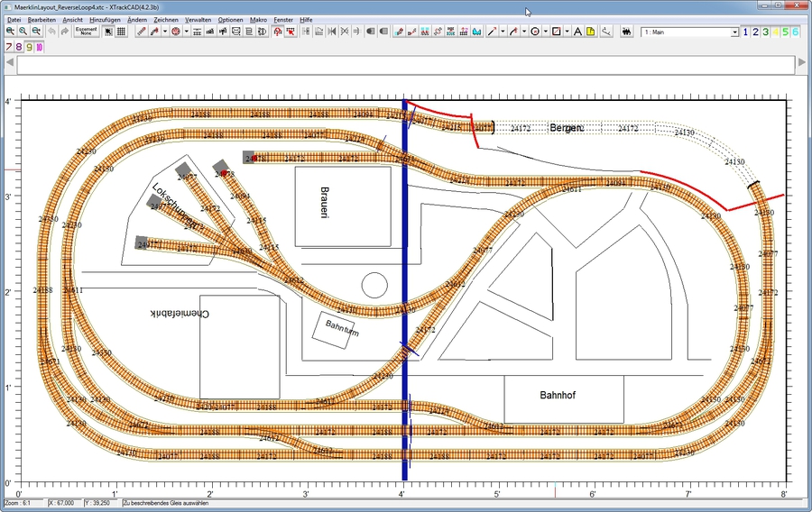Image resolution: width=812 pixels, height=512 pixels.
Task: Toggle layer 7 visibility button
Action: pyautogui.click(x=9, y=46)
